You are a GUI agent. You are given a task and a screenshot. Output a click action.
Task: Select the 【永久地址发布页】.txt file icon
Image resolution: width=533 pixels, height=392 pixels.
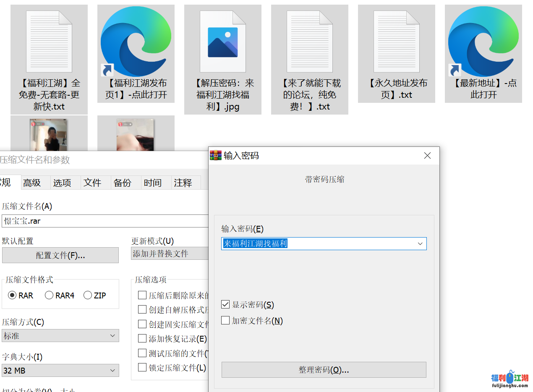397,42
